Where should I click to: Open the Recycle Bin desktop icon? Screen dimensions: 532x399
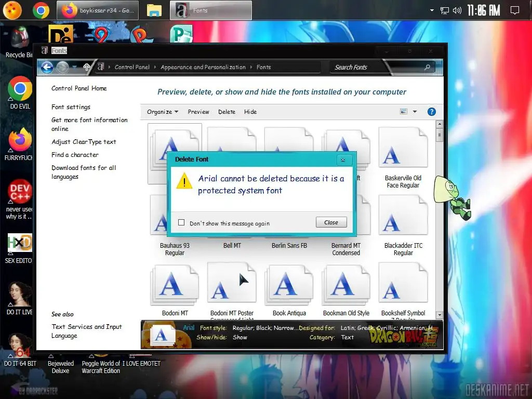[x=19, y=43]
